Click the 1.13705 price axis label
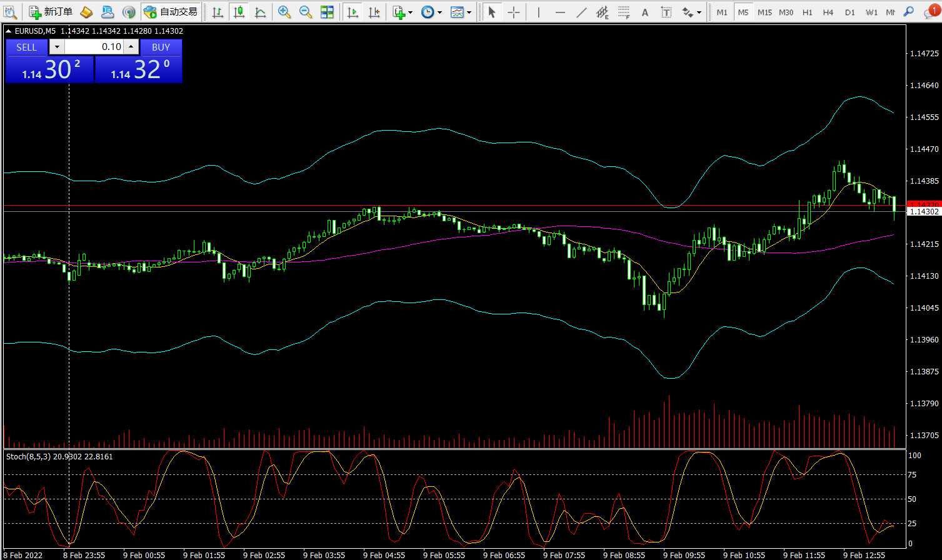Screen dimensions: 942x560 point(924,435)
